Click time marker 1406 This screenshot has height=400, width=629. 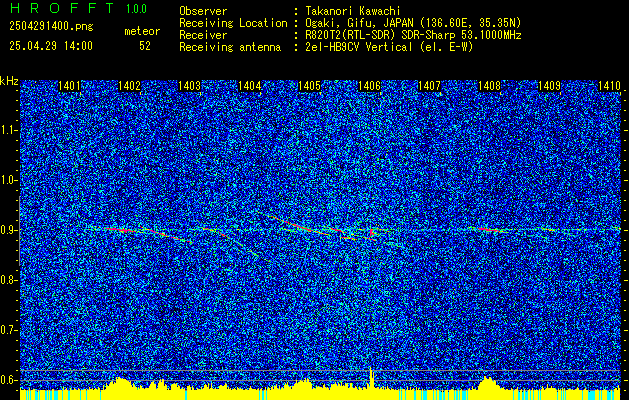(x=369, y=85)
